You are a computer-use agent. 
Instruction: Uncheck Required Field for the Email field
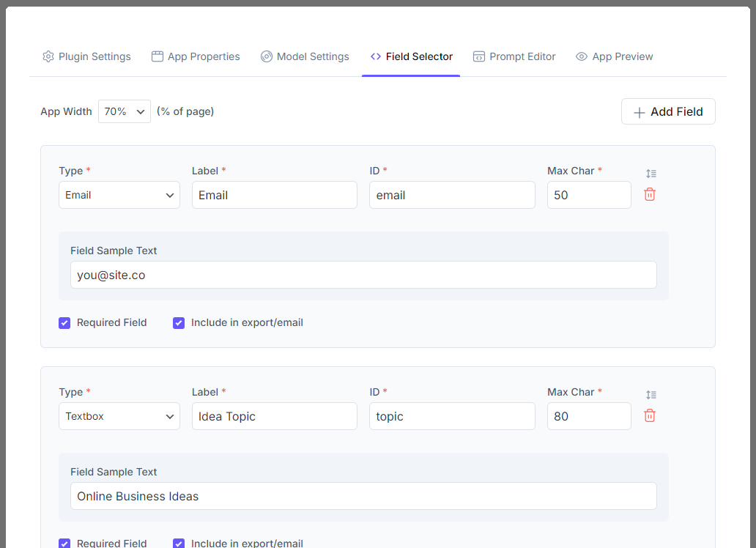tap(64, 322)
